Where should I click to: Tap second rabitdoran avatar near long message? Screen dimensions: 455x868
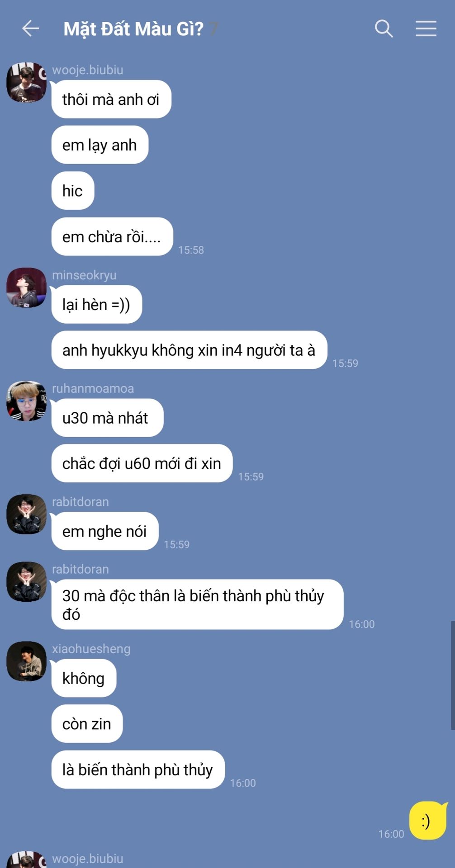(x=26, y=582)
